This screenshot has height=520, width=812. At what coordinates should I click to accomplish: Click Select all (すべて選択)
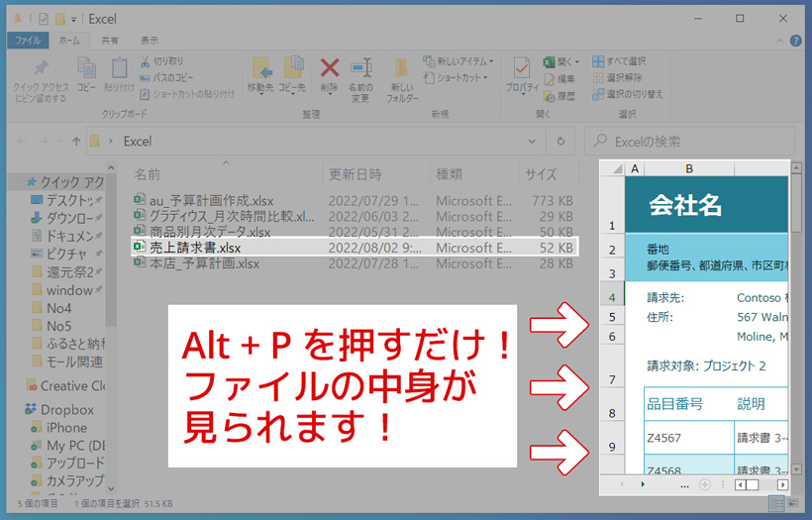(619, 61)
